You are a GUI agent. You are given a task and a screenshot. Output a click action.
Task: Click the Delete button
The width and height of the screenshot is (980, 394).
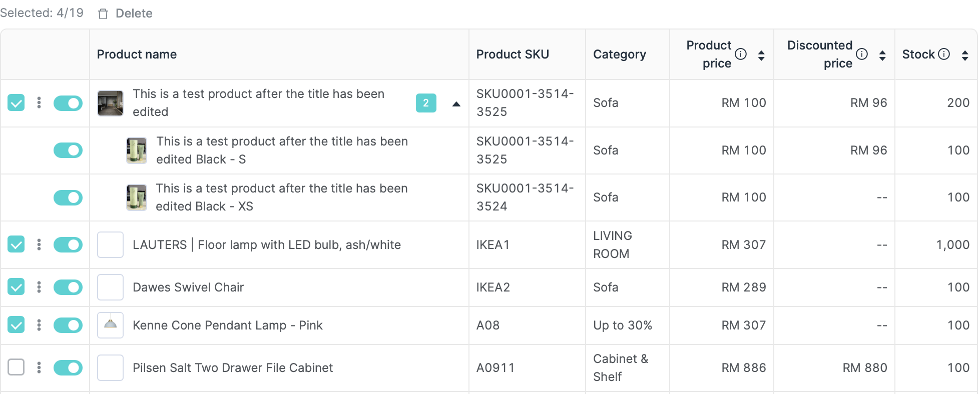[134, 13]
